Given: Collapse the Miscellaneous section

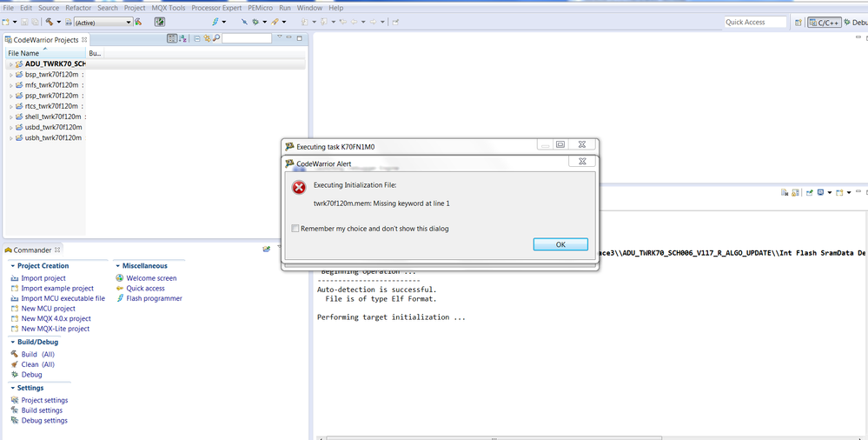Looking at the screenshot, I should click(x=117, y=266).
